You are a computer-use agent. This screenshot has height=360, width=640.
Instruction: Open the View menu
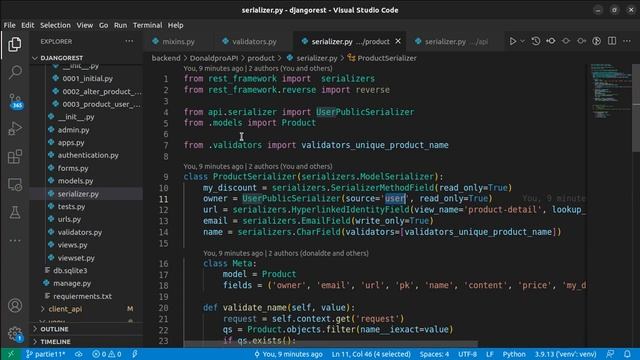click(85, 25)
